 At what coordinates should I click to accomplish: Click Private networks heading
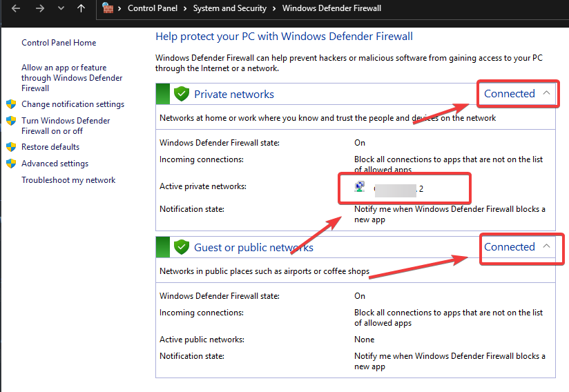point(234,95)
